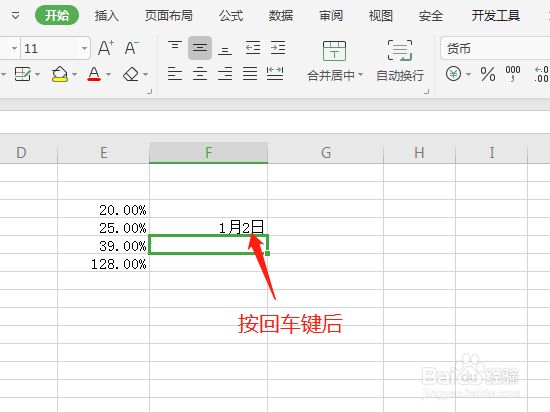Apply thousands separator format
Screen dimensions: 550x412
click(x=513, y=74)
